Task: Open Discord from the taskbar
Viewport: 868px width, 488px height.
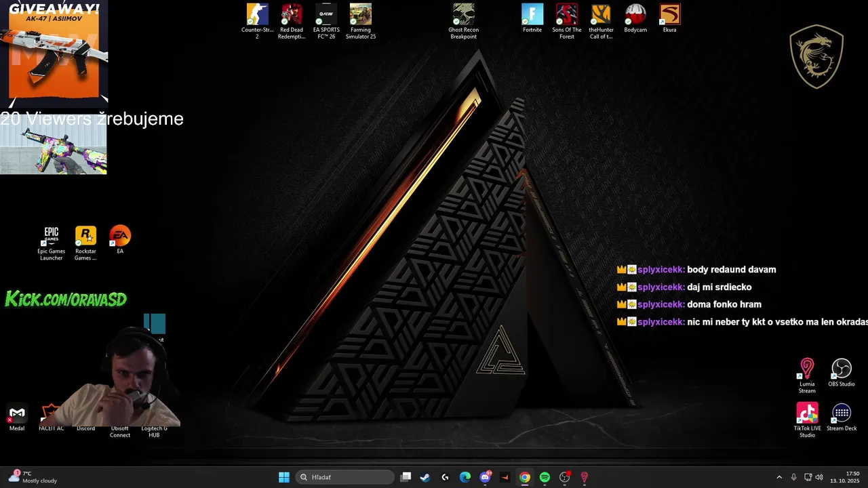Action: click(485, 477)
